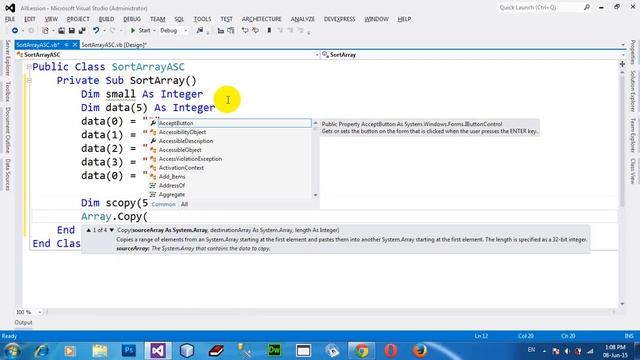
Task: Open the Document Outline side tab
Action: click(x=7, y=130)
